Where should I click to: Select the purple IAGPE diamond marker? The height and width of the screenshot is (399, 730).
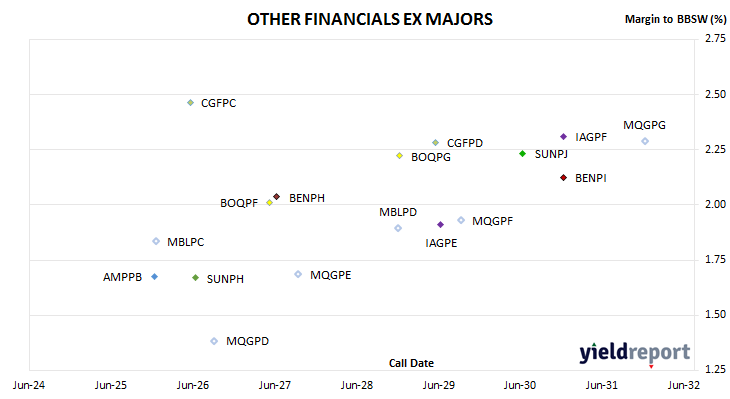click(440, 225)
